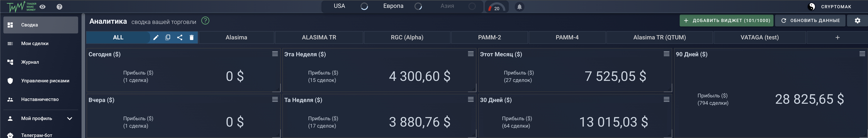Open the 90 Дней ($) widget menu

[862, 54]
